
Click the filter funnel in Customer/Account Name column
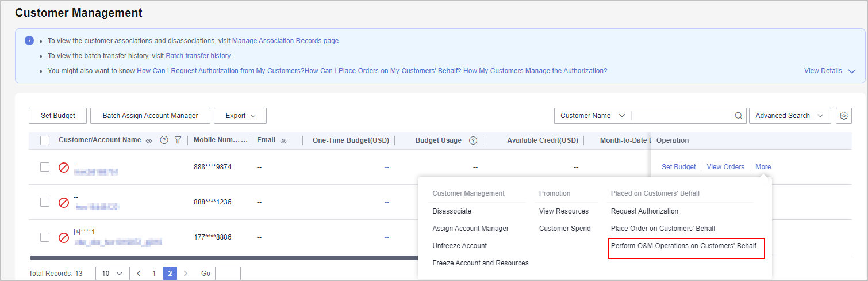coord(178,140)
